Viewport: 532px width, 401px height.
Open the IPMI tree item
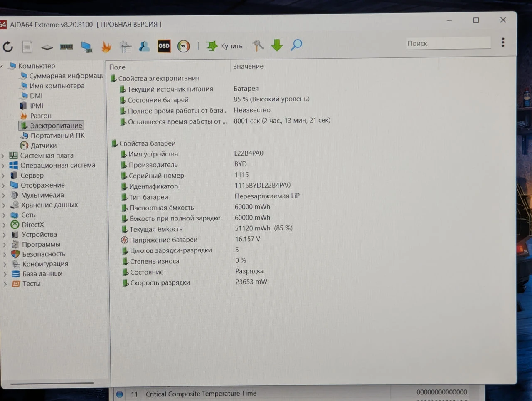click(32, 106)
